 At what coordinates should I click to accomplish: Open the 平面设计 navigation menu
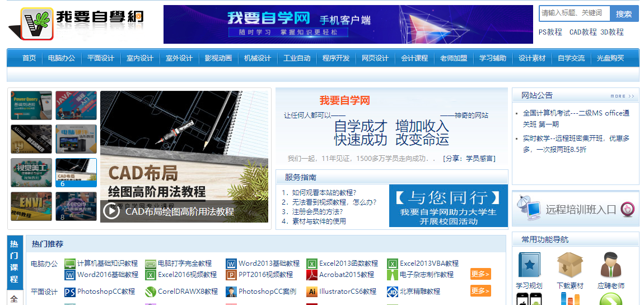[x=101, y=58]
